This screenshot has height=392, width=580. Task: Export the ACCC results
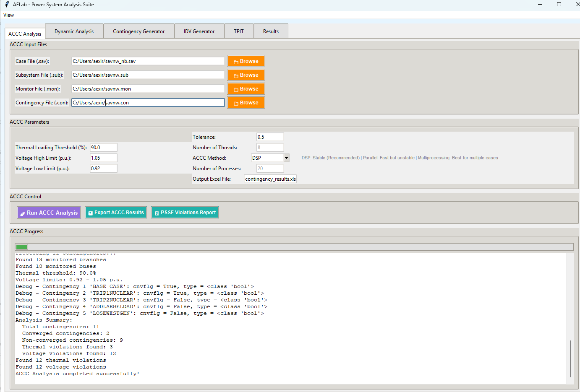click(115, 212)
